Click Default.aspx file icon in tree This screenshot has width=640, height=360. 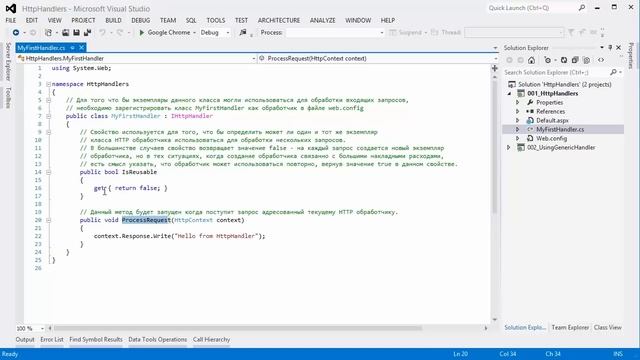click(530, 120)
